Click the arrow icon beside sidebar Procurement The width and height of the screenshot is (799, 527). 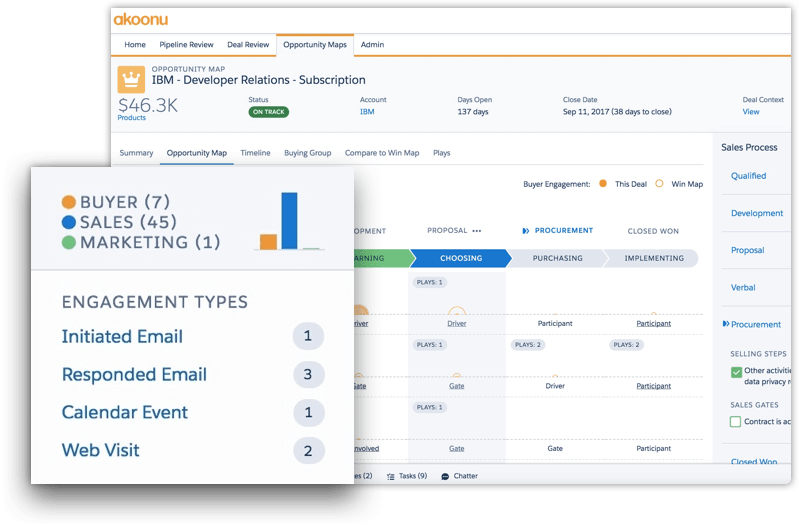(726, 324)
